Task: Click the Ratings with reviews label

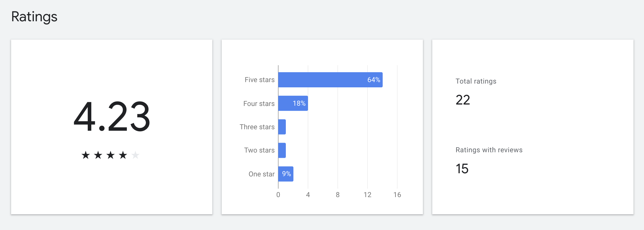Action: 489,150
